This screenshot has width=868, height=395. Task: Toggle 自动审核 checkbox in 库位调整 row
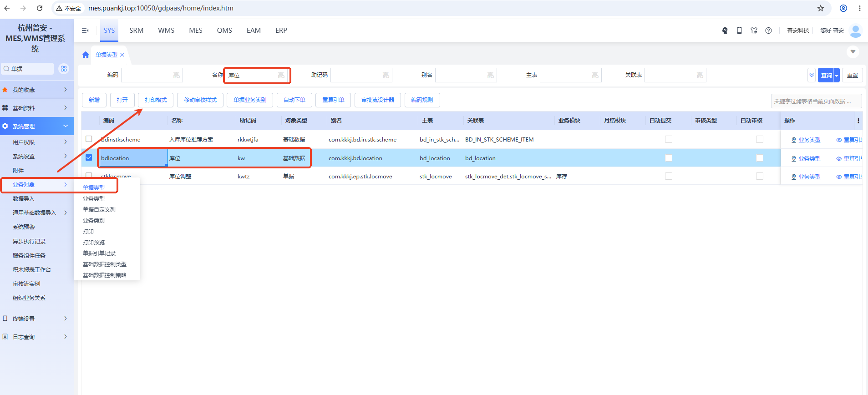click(x=759, y=176)
